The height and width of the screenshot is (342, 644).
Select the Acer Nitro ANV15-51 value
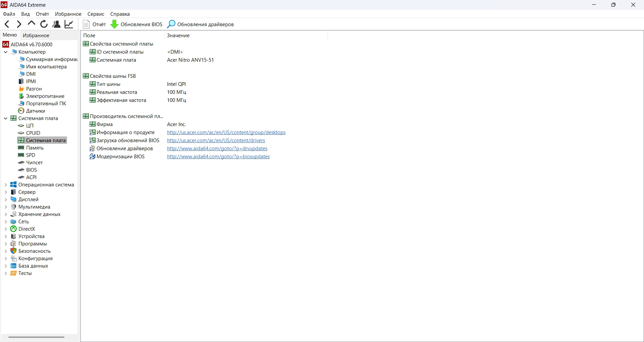[191, 60]
